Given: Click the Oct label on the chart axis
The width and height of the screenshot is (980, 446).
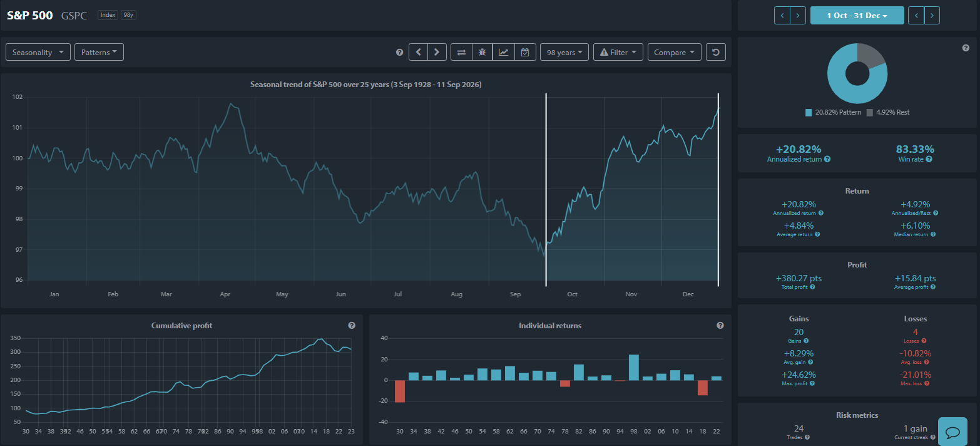Looking at the screenshot, I should 572,294.
